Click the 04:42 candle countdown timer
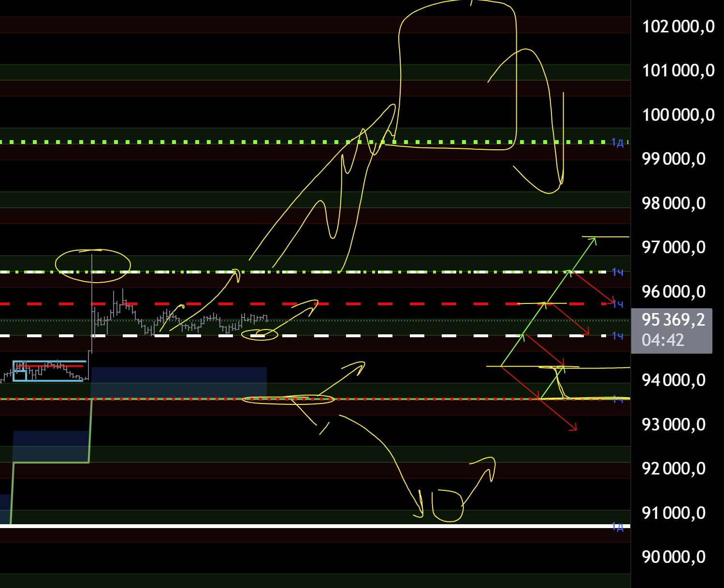This screenshot has height=588, width=724. click(x=663, y=340)
